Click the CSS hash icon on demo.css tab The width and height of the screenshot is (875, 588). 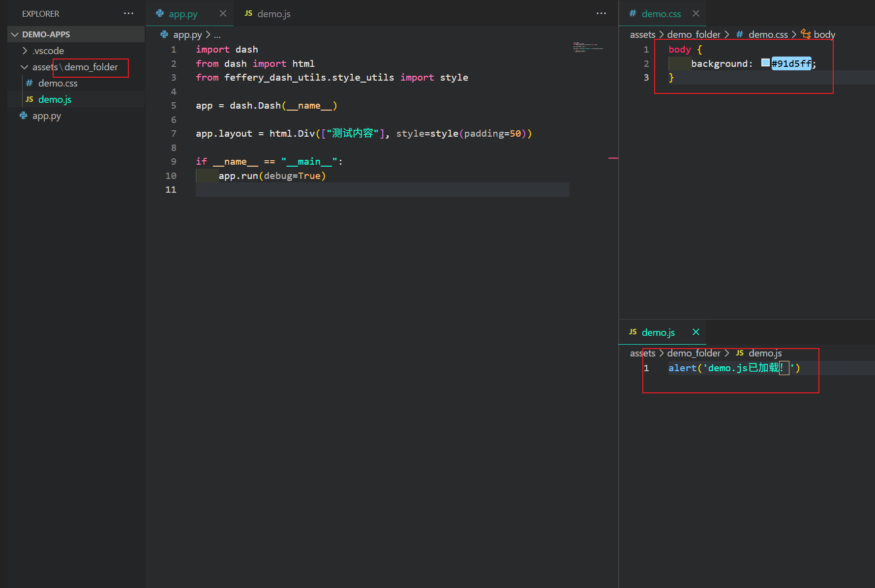[x=632, y=13]
